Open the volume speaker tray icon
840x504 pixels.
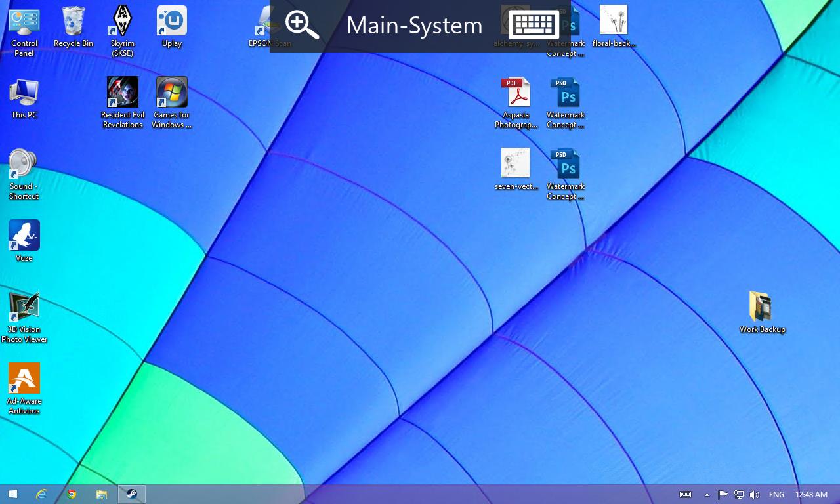(755, 495)
